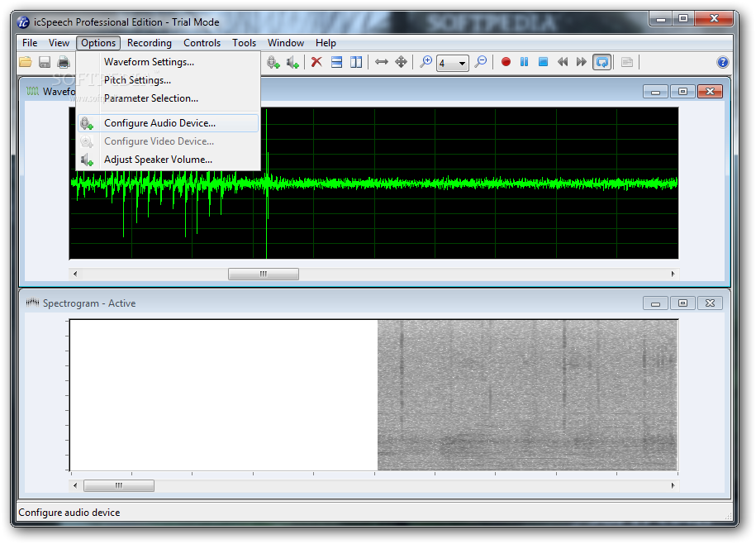This screenshot has height=544, width=756.
Task: Click microphone icon beside Configure Audio Device
Action: [x=87, y=123]
